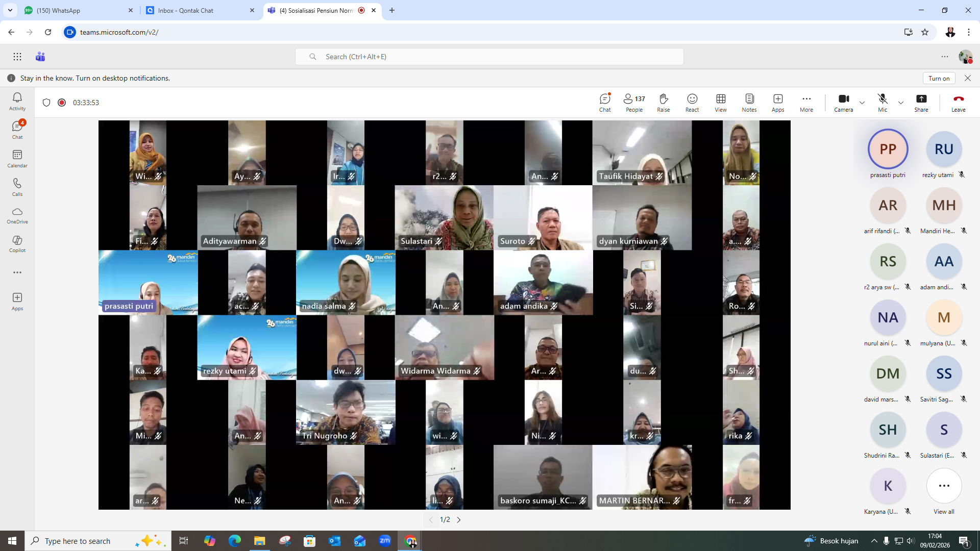The width and height of the screenshot is (980, 551).
Task: Open a new browser tab
Action: tap(392, 10)
